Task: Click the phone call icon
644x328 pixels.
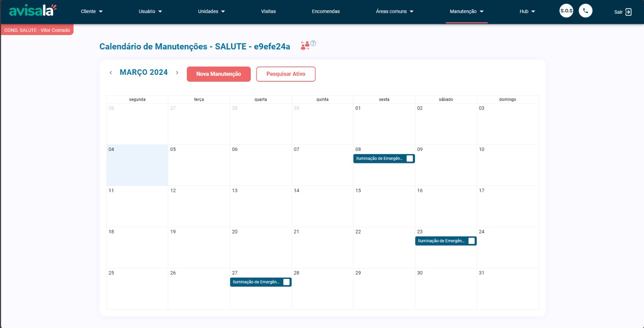Action: (x=586, y=11)
